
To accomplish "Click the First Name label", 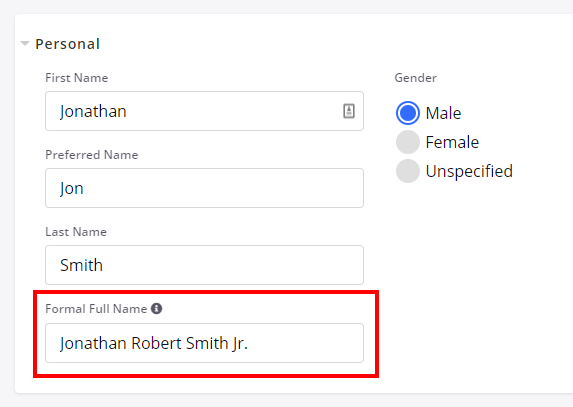I will click(x=77, y=78).
